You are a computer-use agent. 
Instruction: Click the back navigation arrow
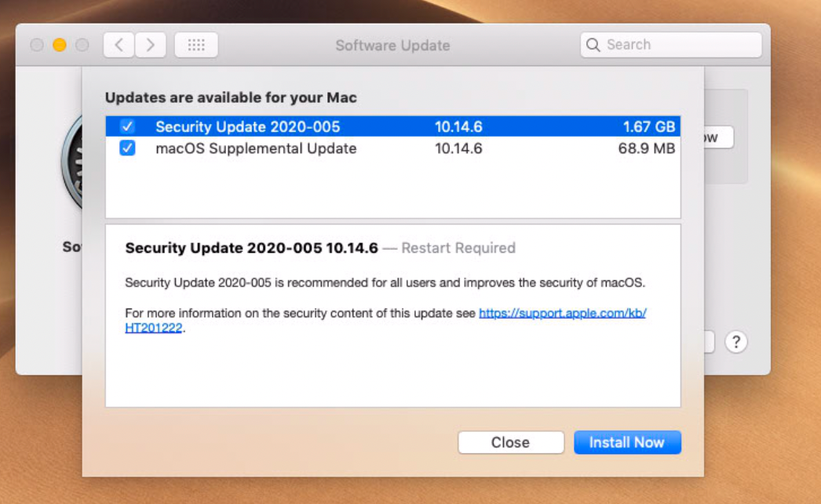[x=119, y=45]
